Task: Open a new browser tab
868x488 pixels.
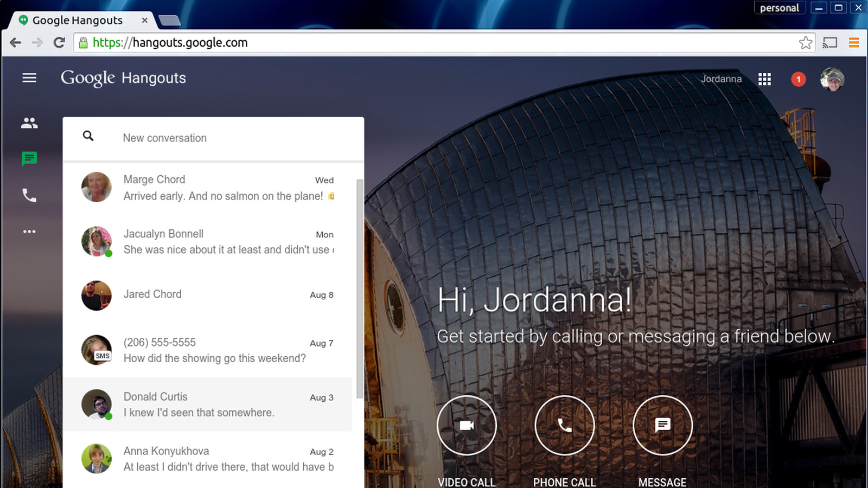Action: click(x=169, y=21)
